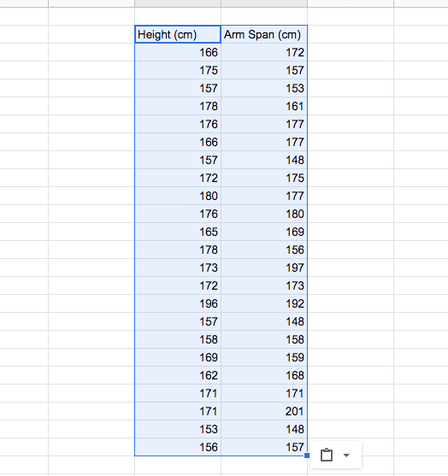
Task: Select the cell with height 196
Action: (x=178, y=303)
